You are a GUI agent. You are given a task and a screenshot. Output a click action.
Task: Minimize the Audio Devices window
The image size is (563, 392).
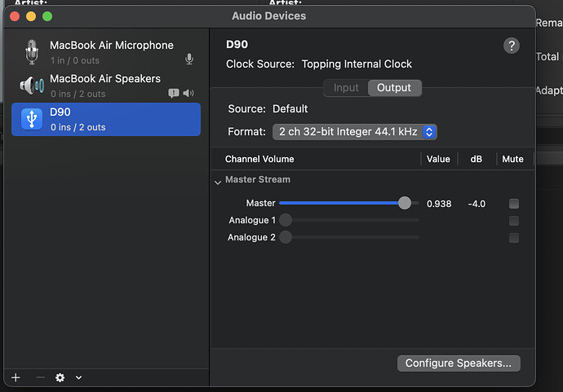click(31, 16)
